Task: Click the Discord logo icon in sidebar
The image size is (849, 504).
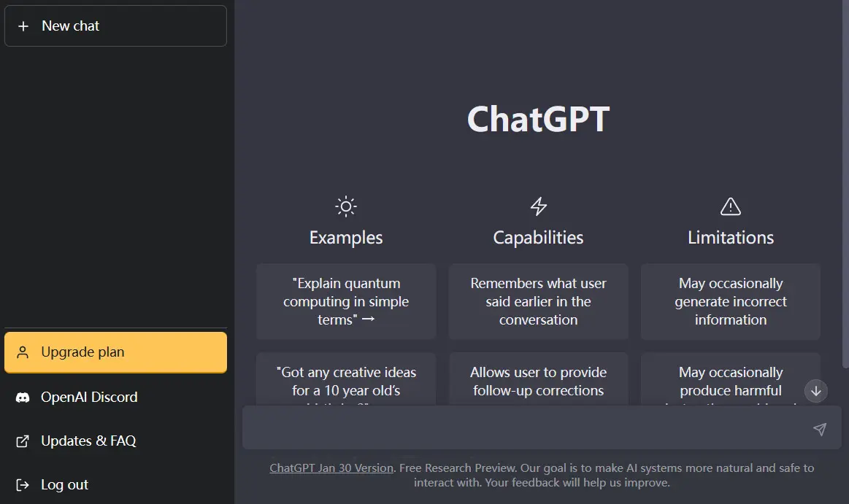Action: (23, 398)
